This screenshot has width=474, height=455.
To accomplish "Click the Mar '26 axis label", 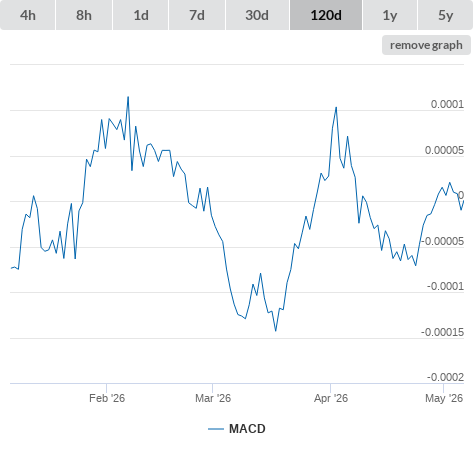I will click(213, 398).
